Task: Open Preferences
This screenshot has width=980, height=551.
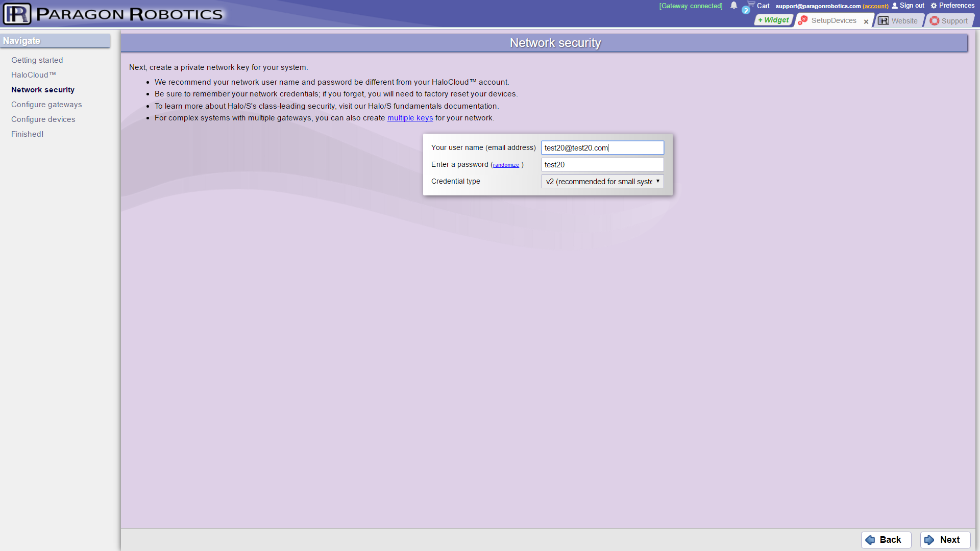Action: tap(957, 6)
